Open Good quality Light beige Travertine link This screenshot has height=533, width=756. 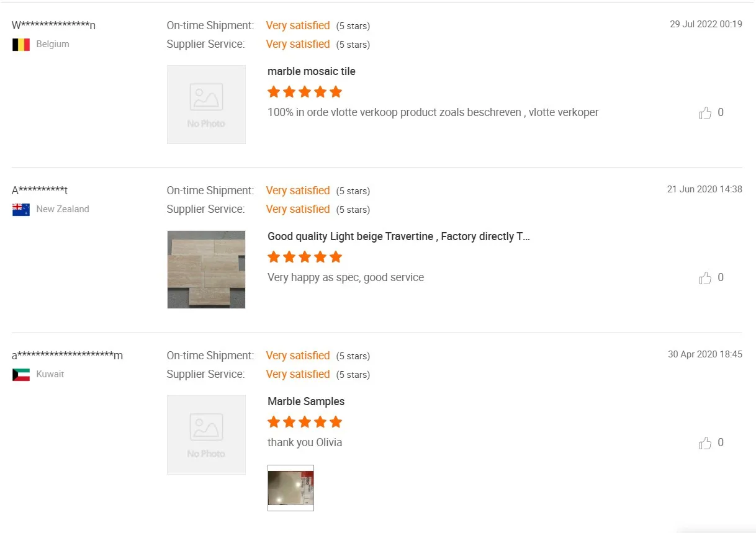click(x=398, y=236)
